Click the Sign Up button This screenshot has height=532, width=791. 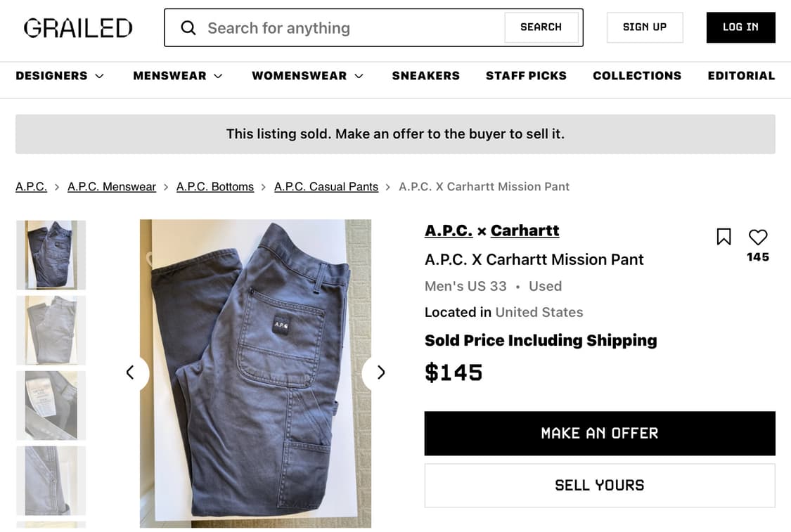point(645,27)
